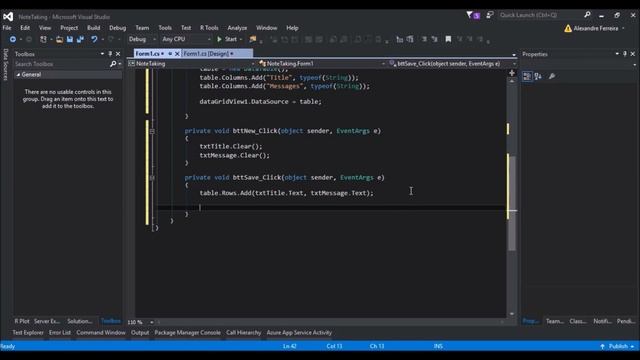
Task: Click the Navigate Backward arrow icon
Action: (x=13, y=39)
